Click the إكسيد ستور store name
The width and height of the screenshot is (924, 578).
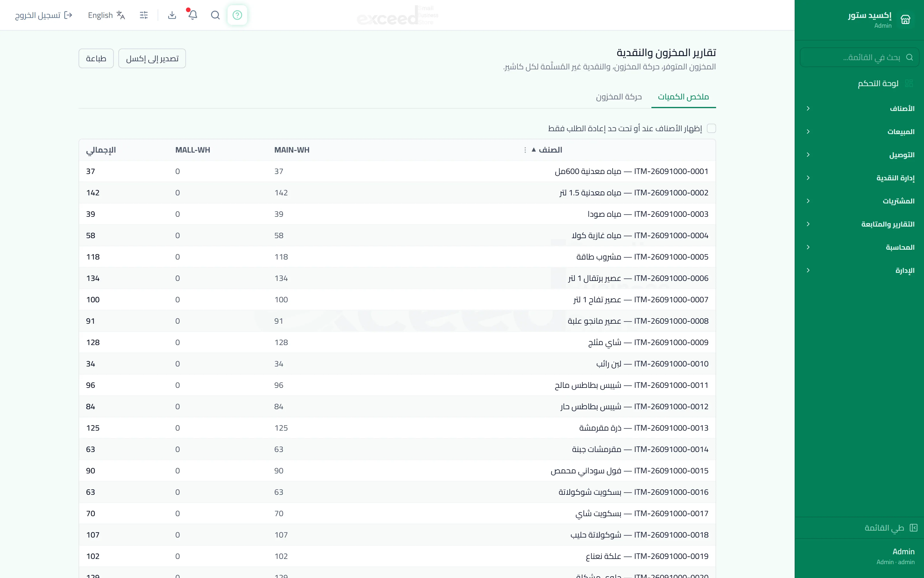869,15
